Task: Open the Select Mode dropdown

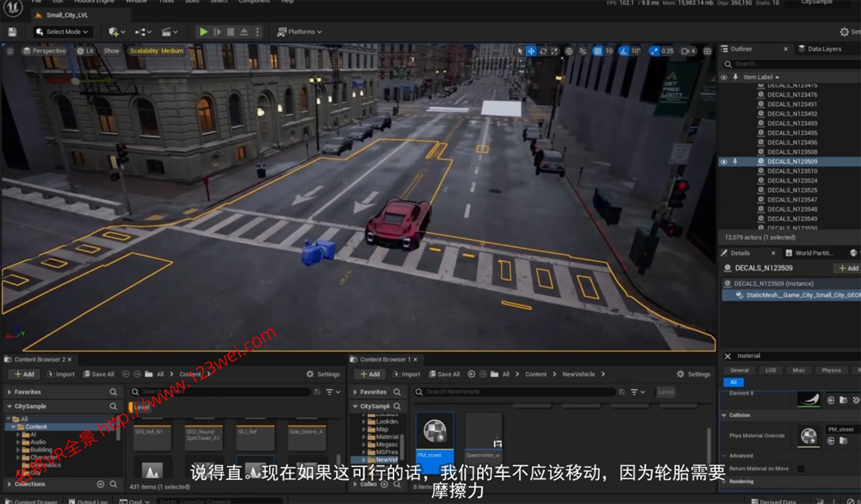Action: pos(61,31)
